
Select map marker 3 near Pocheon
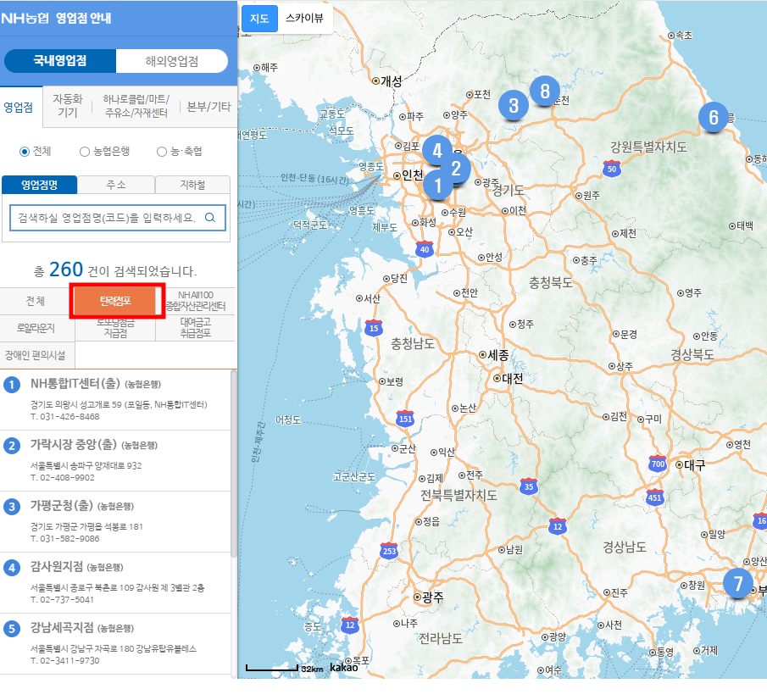(513, 106)
